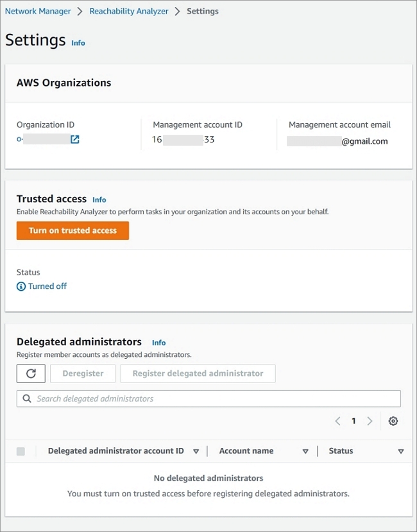417x532 pixels.
Task: Click the Organization ID link value
Action: coord(44,139)
